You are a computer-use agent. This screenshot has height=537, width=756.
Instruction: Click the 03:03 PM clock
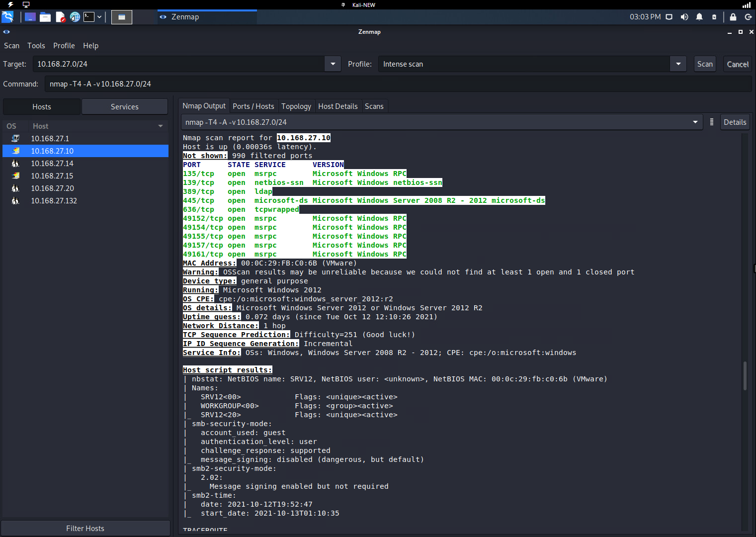[645, 17]
